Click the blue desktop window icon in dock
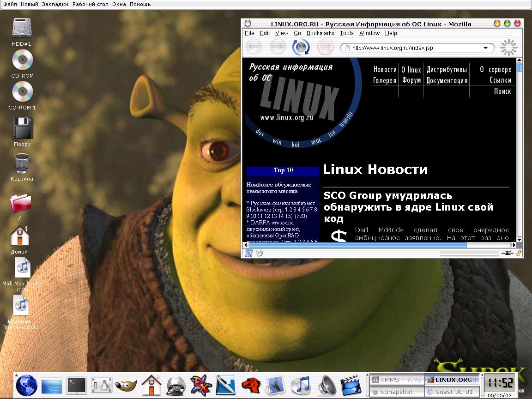Viewport: 532px width, 399px height. click(x=52, y=386)
